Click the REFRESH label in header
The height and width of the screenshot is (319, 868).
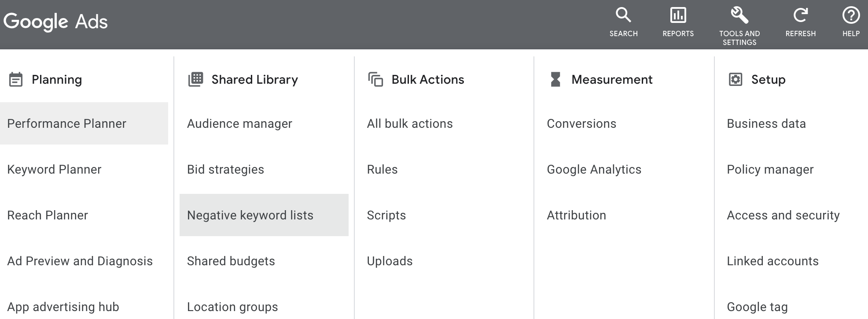point(800,33)
